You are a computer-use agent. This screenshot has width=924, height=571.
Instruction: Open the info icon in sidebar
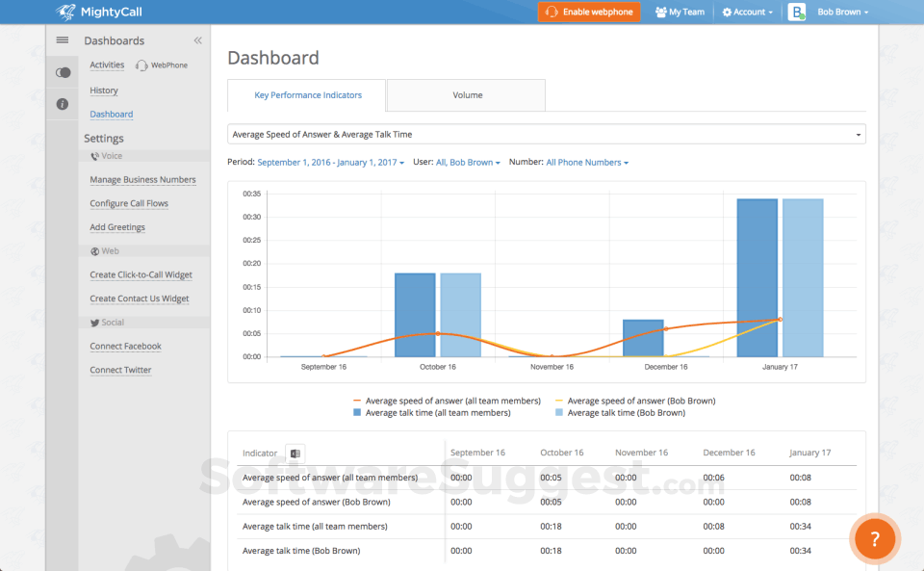pos(63,104)
